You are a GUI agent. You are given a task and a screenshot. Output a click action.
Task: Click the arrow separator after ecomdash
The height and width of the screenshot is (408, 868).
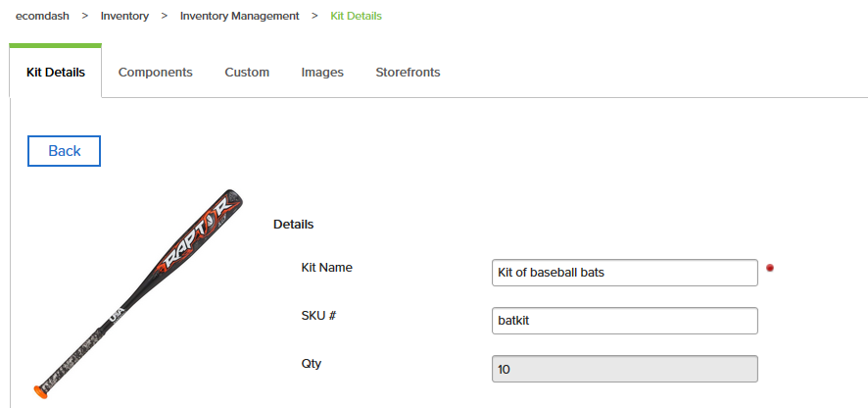click(x=84, y=16)
